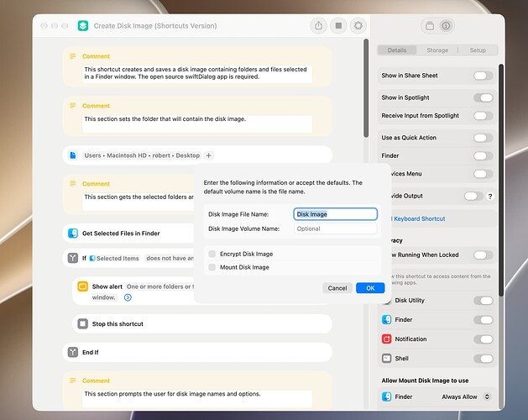Click the alert message 'One or more folders'

point(159,286)
